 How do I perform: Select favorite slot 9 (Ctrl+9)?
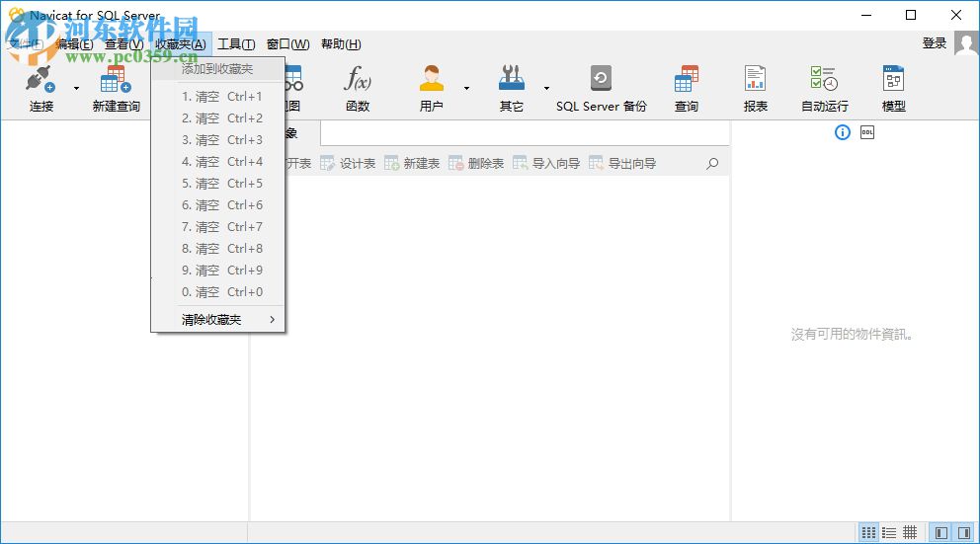pyautogui.click(x=217, y=271)
